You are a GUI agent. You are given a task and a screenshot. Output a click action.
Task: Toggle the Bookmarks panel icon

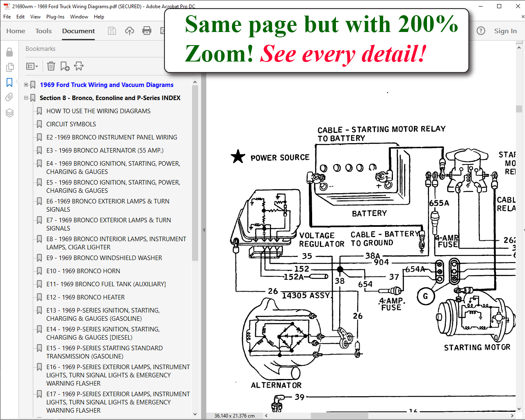(x=9, y=82)
